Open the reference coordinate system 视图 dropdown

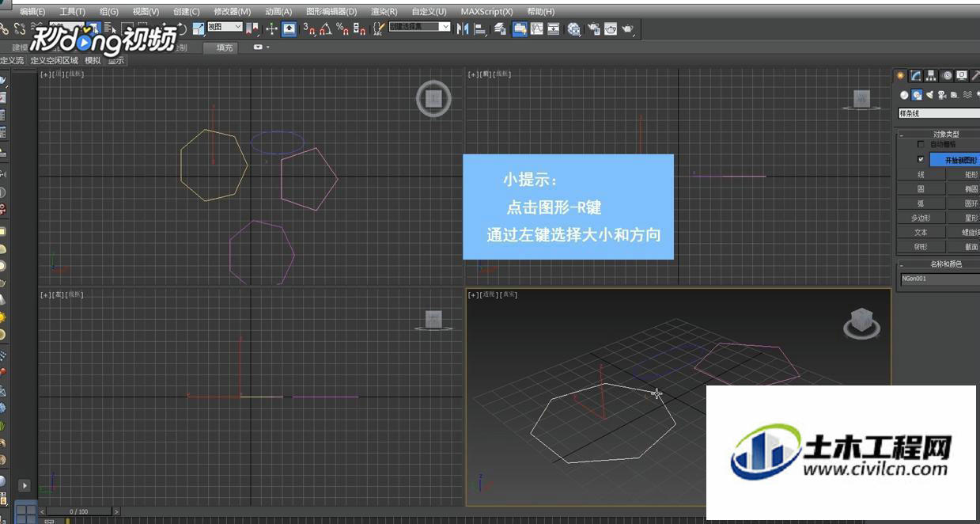coord(225,27)
